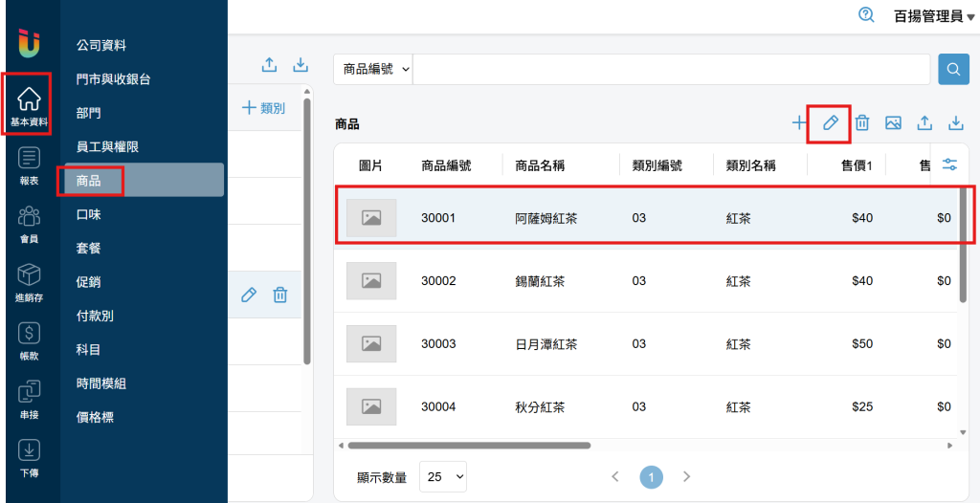Open the column settings filter icon

[x=949, y=164]
